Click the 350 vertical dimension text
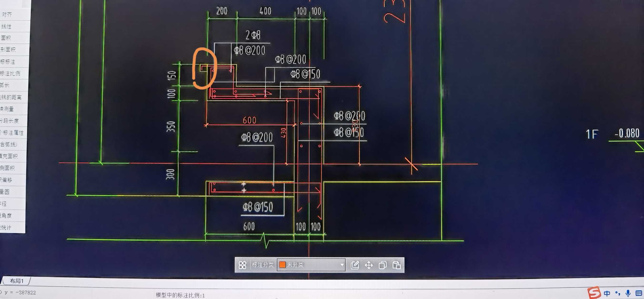 [171, 127]
